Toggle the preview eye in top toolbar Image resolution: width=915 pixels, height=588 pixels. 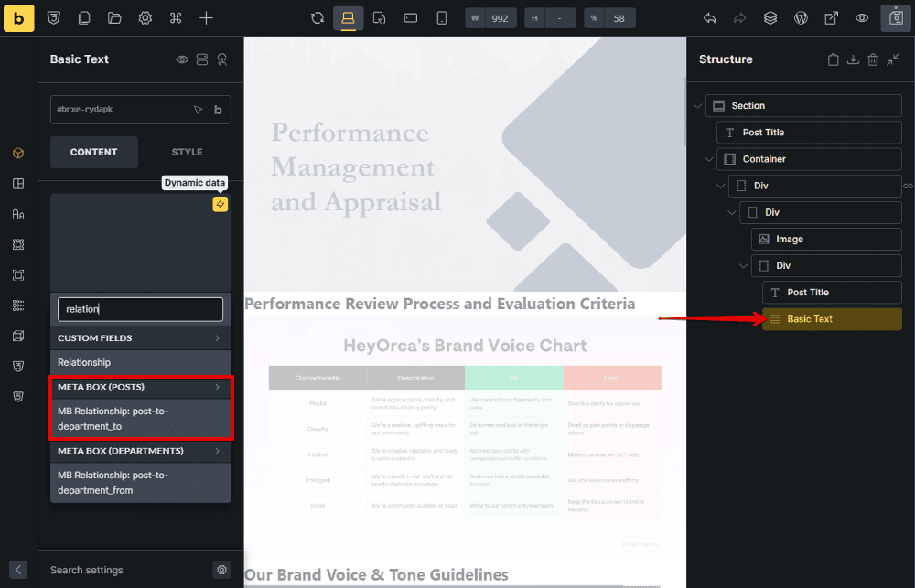pyautogui.click(x=861, y=18)
